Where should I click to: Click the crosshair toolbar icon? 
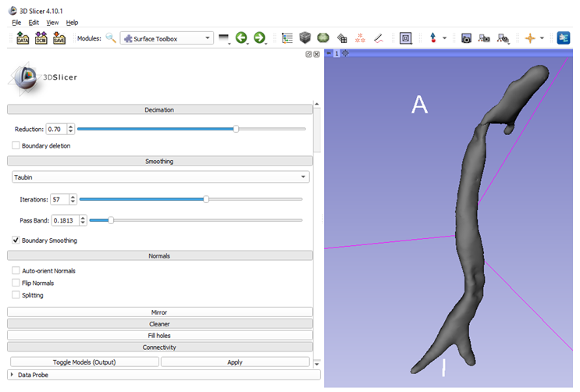coord(530,37)
